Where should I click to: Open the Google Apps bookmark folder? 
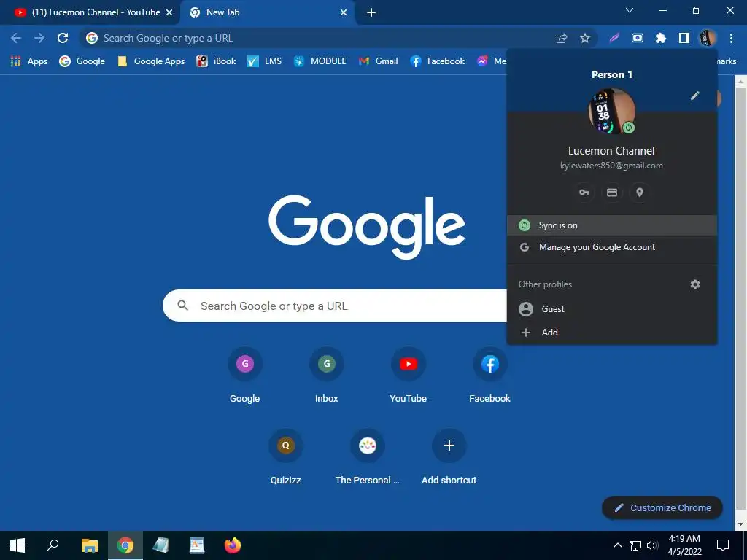[151, 61]
